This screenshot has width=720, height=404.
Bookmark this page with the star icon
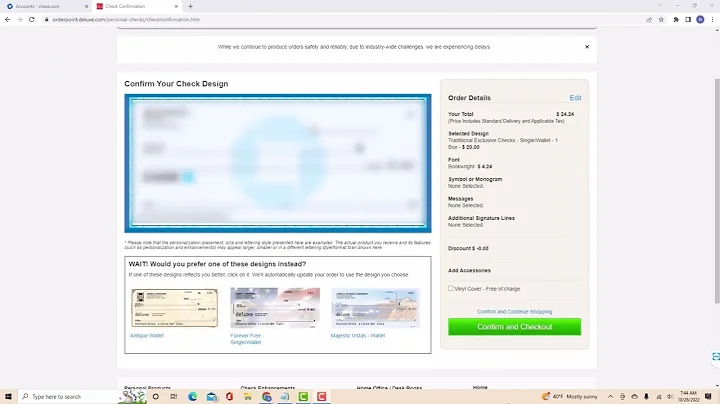(661, 20)
